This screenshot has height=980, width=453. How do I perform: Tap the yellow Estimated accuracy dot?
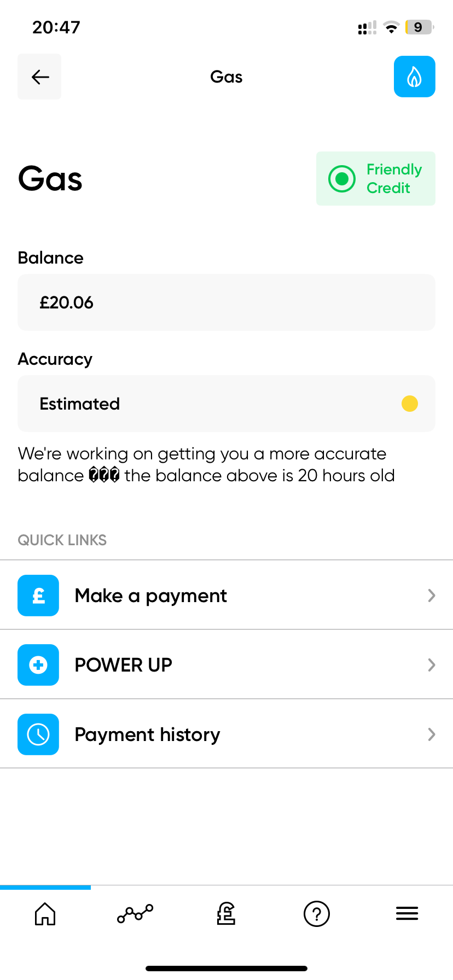(409, 404)
